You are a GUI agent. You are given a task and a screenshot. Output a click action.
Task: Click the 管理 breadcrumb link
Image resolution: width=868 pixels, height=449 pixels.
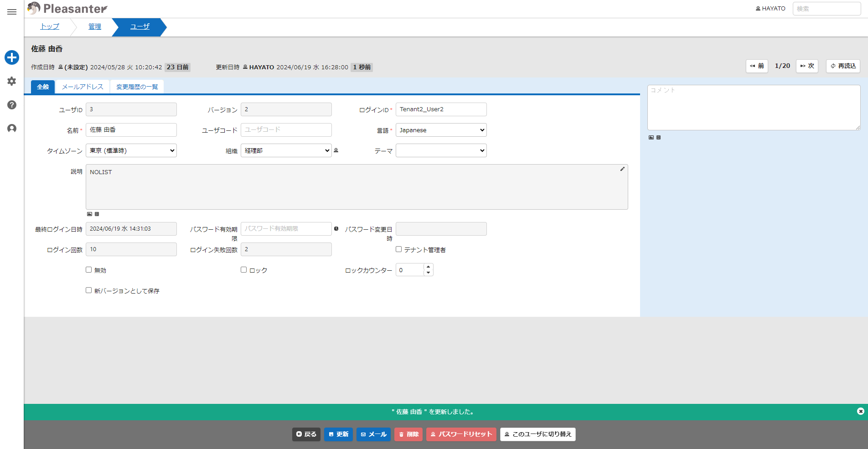pos(95,26)
